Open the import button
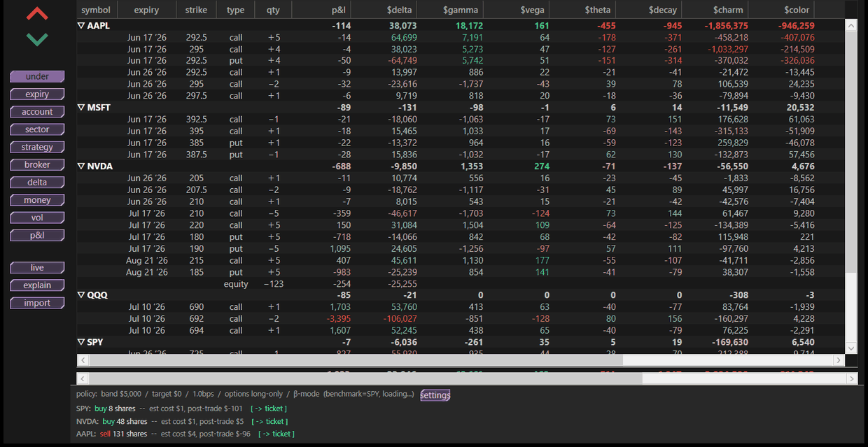This screenshot has height=447, width=868. 37,303
